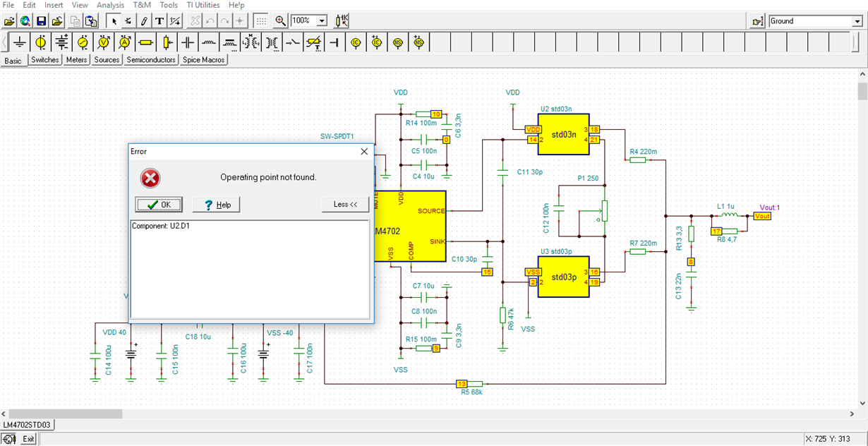Viewport: 868px width, 446px height.
Task: Select the VDD pin label on std03n
Action: point(533,130)
